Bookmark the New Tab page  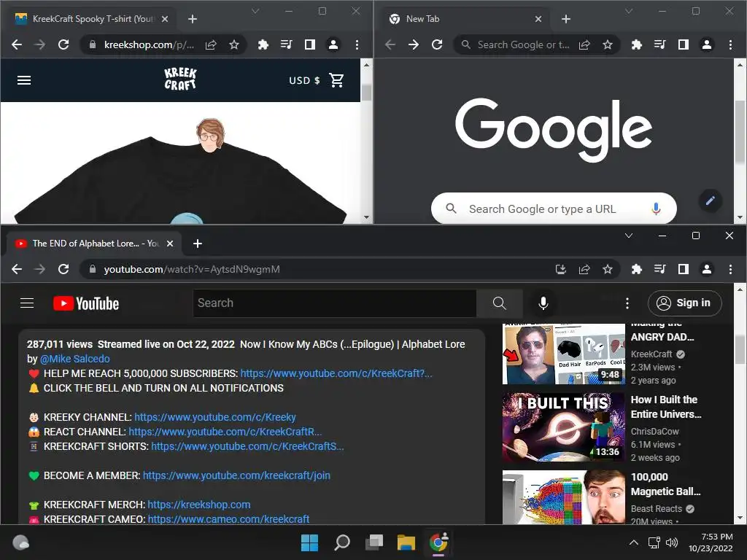(x=608, y=44)
